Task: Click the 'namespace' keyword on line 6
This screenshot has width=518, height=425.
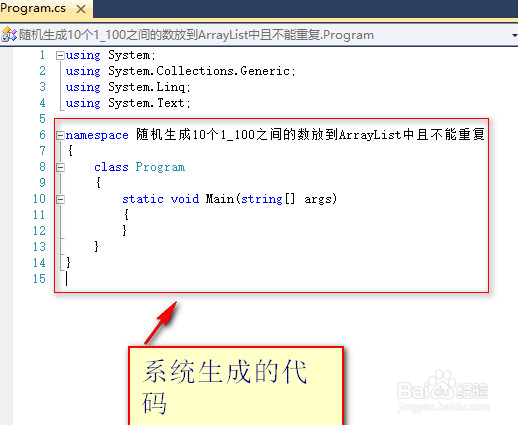Action: click(97, 135)
